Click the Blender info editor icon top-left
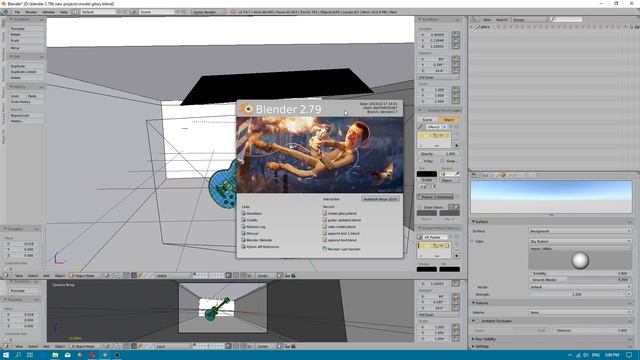Viewport: 640px width, 360px height. [6, 12]
